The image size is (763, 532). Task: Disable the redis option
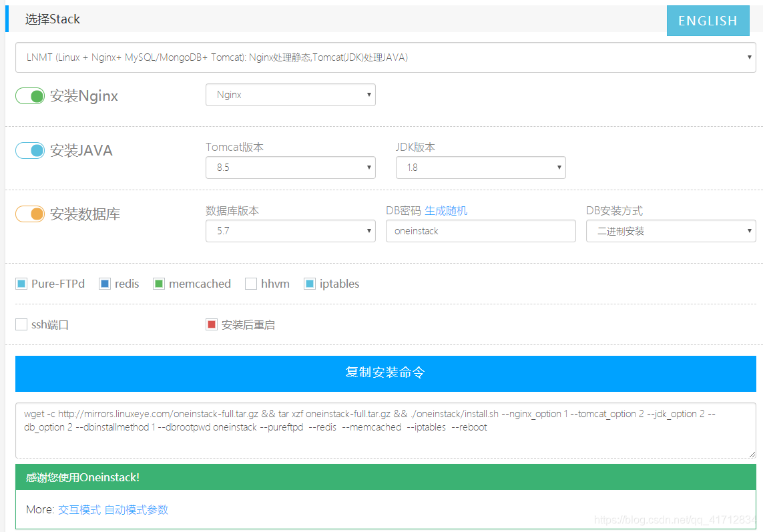coord(104,283)
